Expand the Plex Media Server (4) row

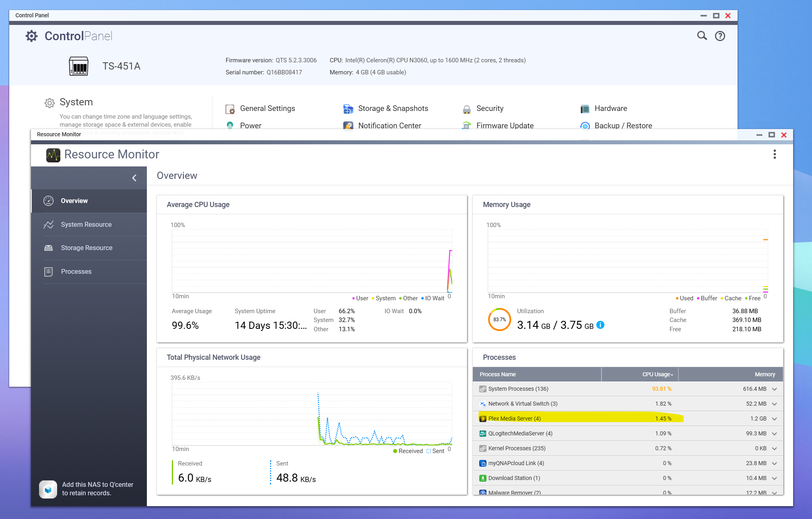(775, 419)
